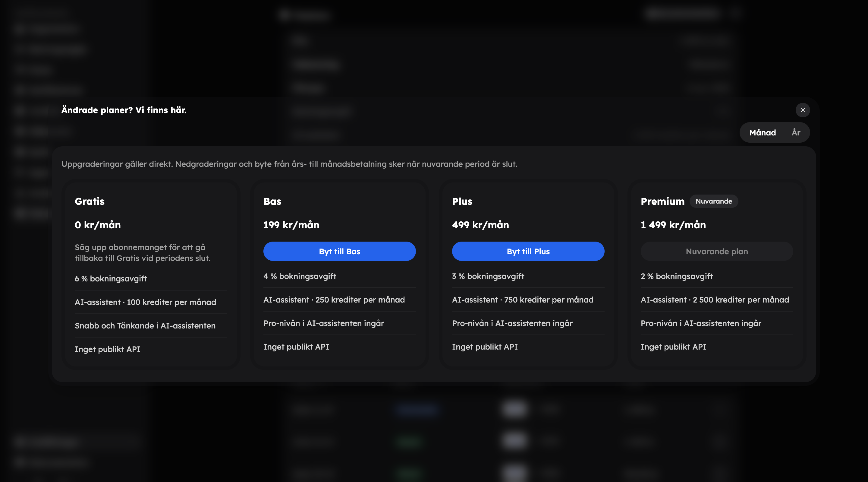Click the Nuvarande badge next to Premium
The image size is (868, 482).
click(x=714, y=201)
